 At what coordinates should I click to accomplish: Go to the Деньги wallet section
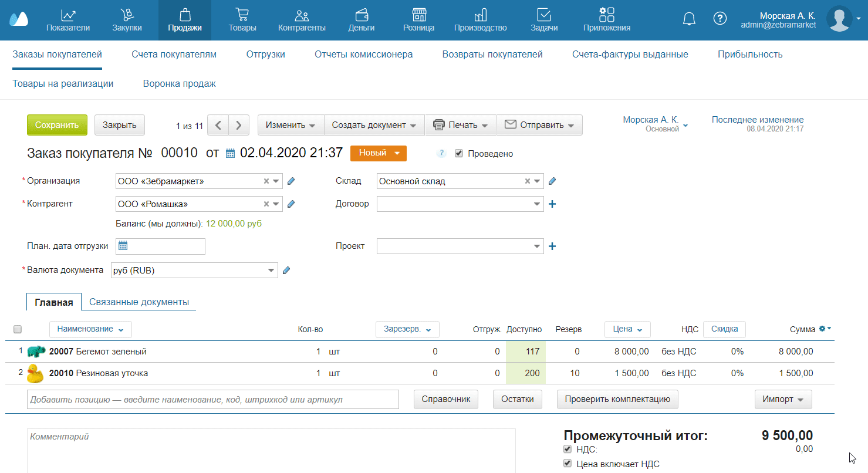tap(362, 19)
